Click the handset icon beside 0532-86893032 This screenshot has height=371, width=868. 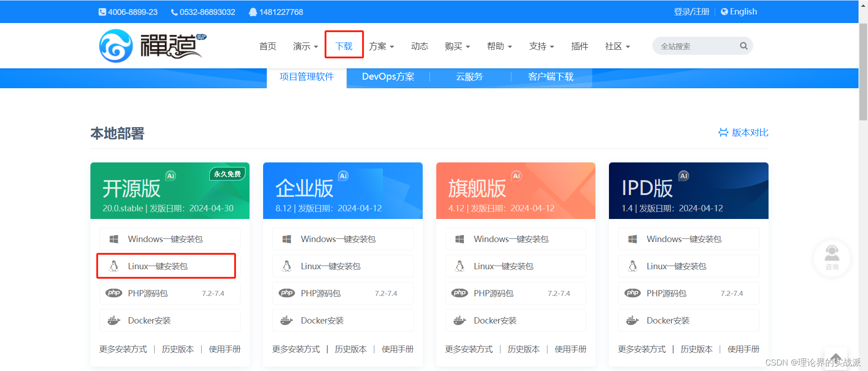point(174,12)
